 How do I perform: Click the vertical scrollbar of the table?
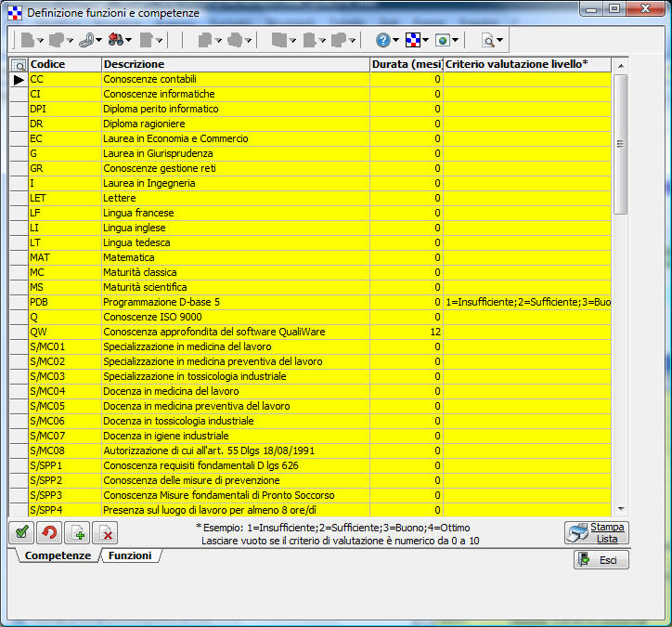click(620, 279)
